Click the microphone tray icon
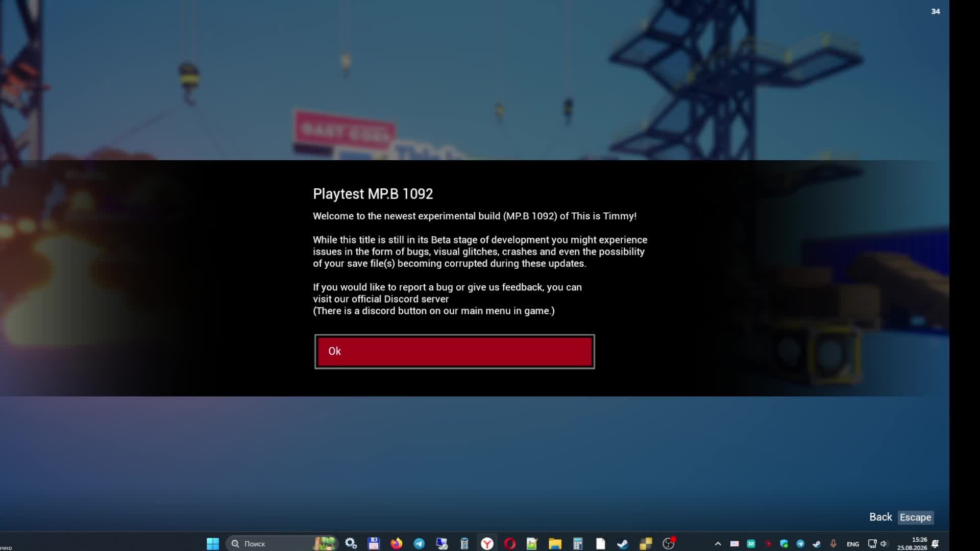 [x=834, y=544]
